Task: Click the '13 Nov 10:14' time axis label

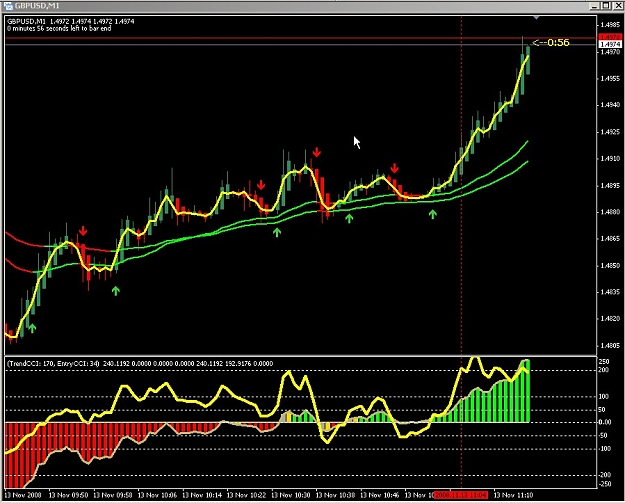Action: (202, 495)
